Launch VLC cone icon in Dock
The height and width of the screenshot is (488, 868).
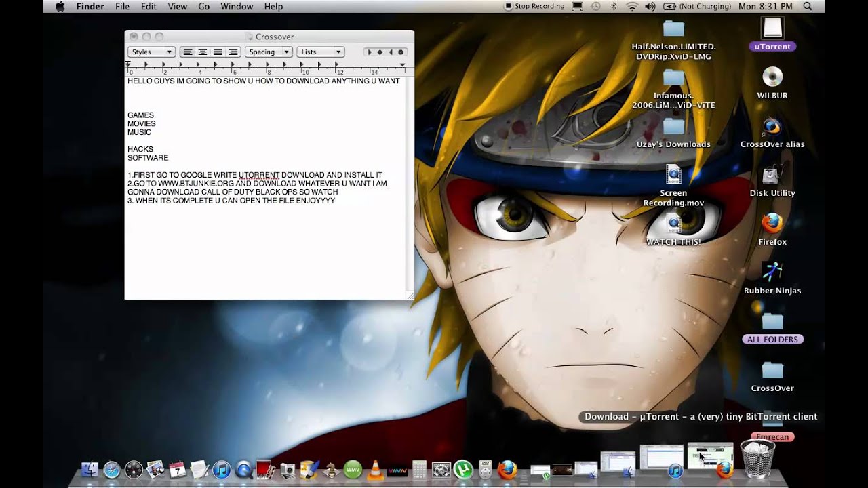[x=374, y=469]
